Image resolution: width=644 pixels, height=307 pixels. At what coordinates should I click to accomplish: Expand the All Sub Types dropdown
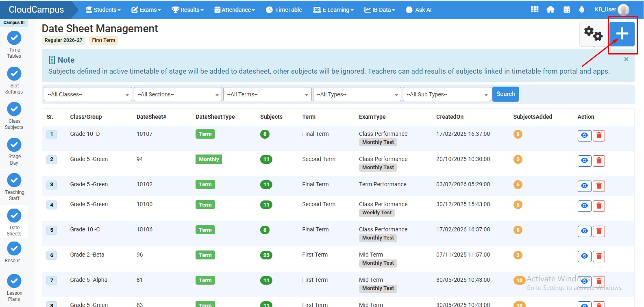tap(447, 94)
